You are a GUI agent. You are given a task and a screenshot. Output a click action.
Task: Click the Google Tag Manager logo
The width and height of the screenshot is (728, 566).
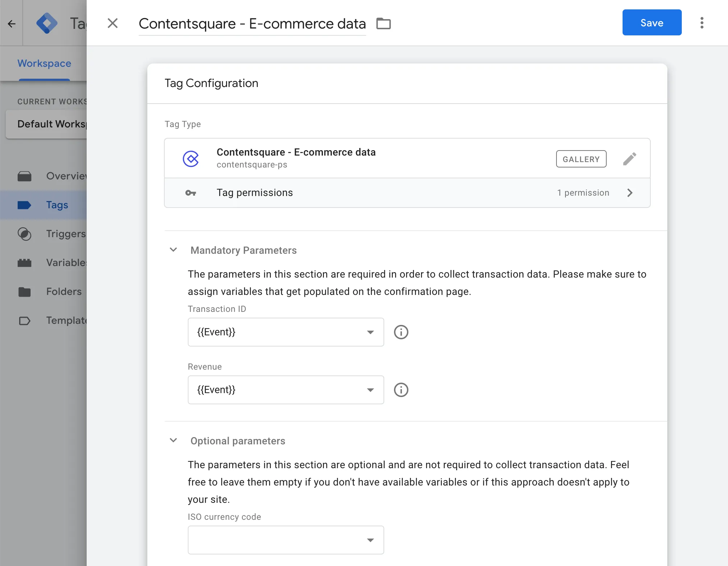point(47,23)
